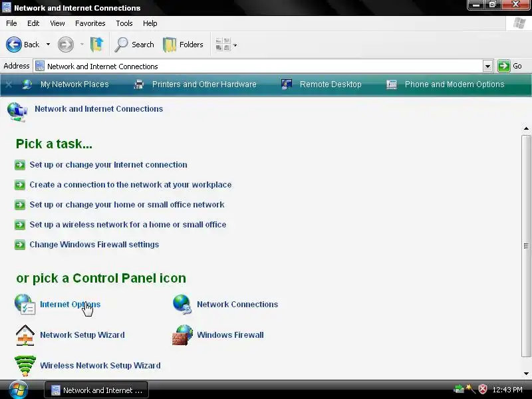Screen dimensions: 532x399
Task: Click the network connection tray icon
Action: [x=459, y=389]
